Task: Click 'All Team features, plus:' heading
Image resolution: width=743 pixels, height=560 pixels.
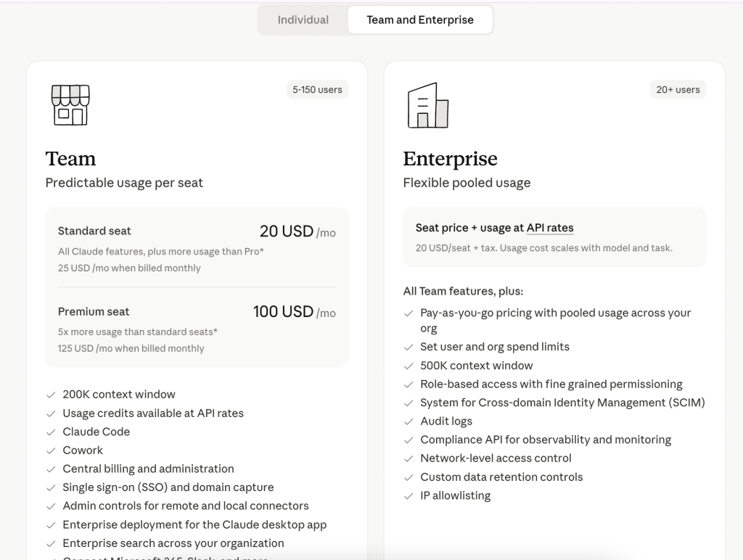Action: point(463,292)
